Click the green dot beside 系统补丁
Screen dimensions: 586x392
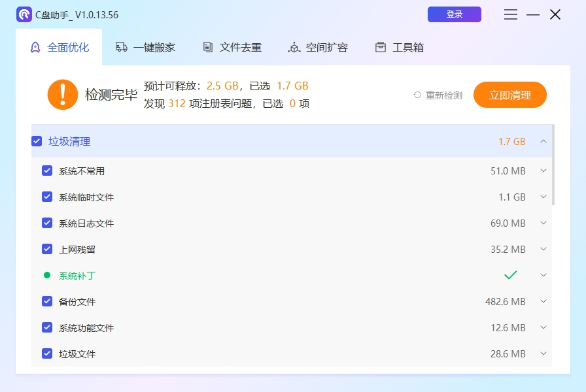click(47, 275)
